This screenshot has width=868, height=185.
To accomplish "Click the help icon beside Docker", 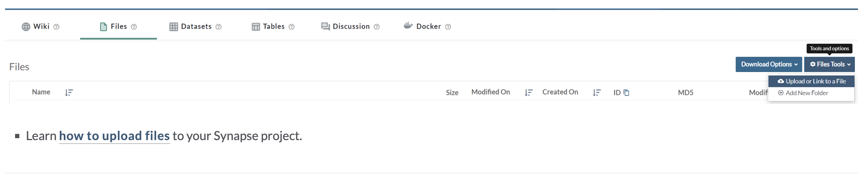I will [x=448, y=27].
